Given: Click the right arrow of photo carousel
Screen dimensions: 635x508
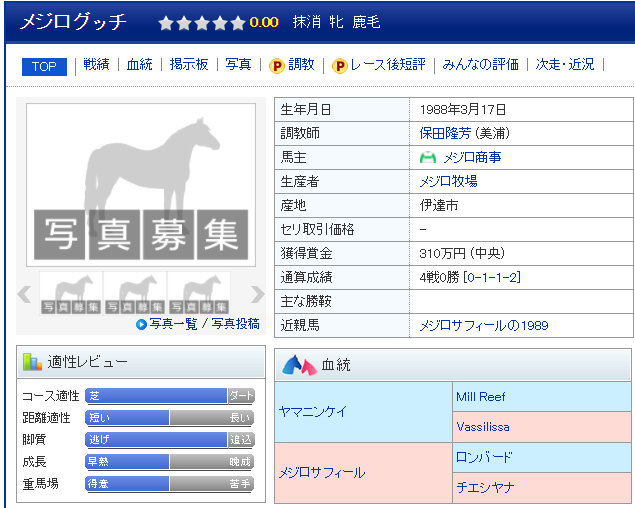Looking at the screenshot, I should pos(258,294).
